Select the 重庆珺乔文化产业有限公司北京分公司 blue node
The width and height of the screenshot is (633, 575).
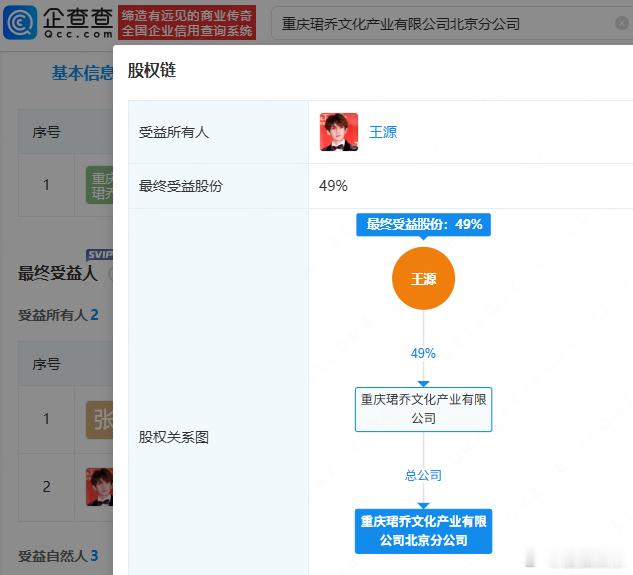423,531
